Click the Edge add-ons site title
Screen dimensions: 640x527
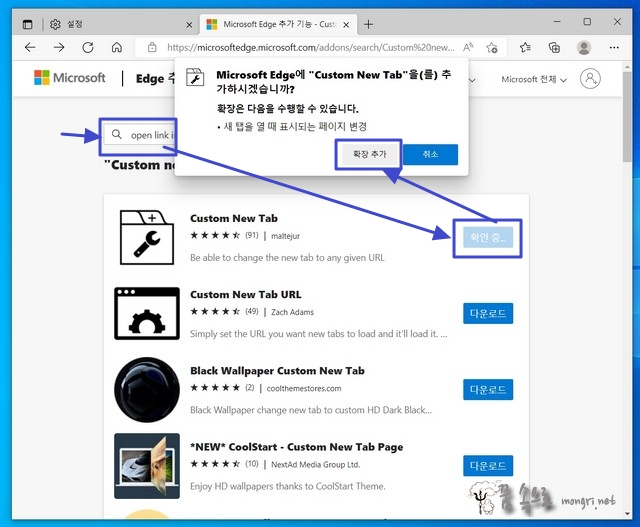156,78
